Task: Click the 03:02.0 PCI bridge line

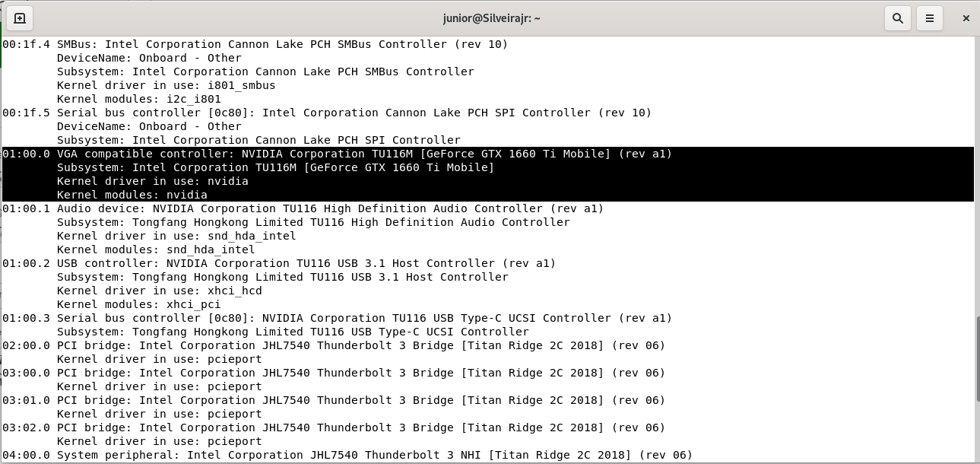Action: pyautogui.click(x=334, y=427)
